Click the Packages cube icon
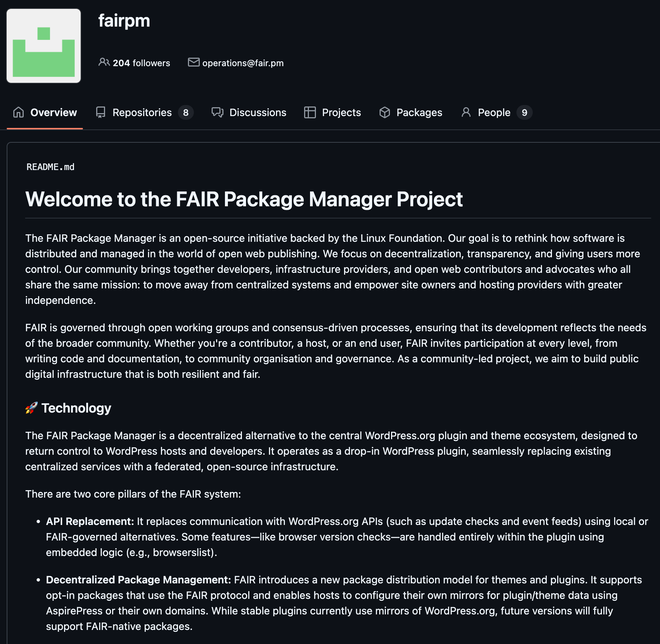The width and height of the screenshot is (660, 644). click(x=385, y=112)
